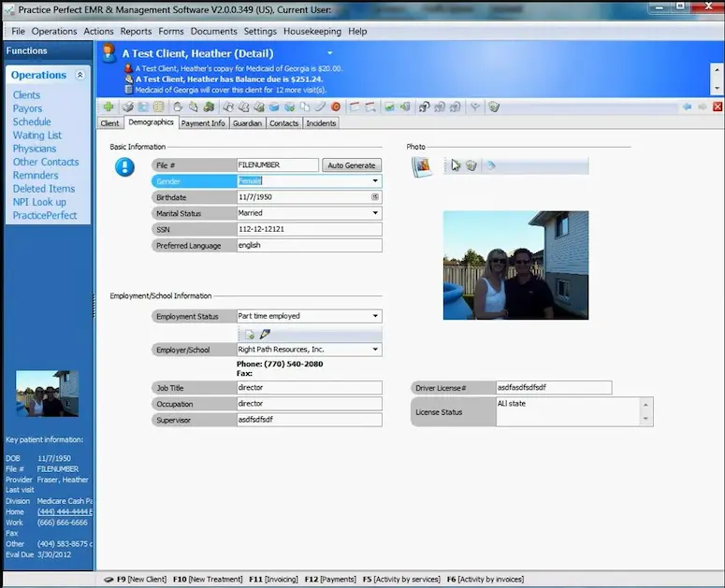
Task: Click the add employer icon above Employer/School
Action: tap(250, 335)
